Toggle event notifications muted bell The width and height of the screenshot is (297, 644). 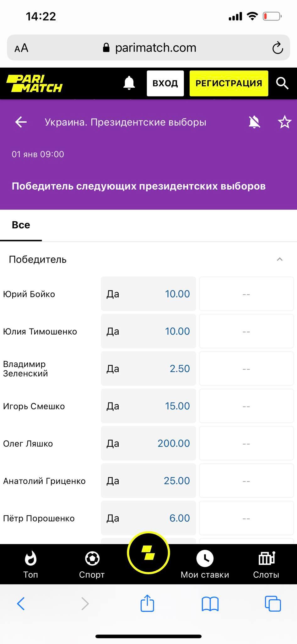pos(254,122)
